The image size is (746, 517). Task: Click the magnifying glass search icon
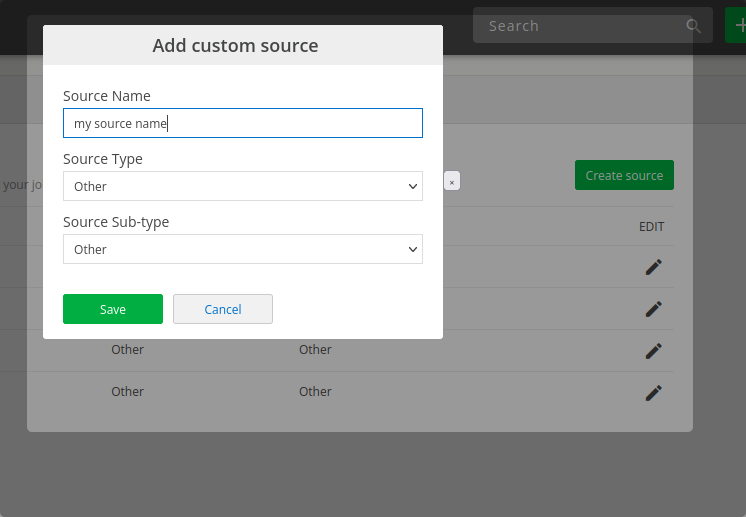pyautogui.click(x=694, y=26)
